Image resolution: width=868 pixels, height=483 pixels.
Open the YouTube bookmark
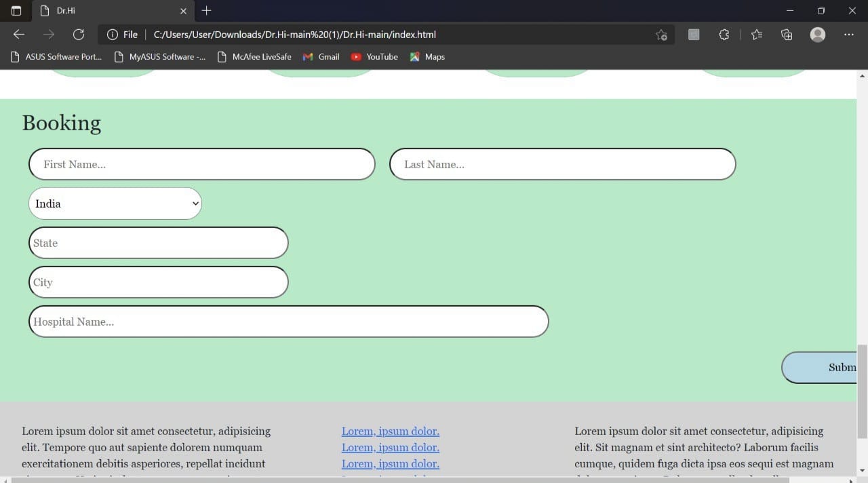pos(374,57)
